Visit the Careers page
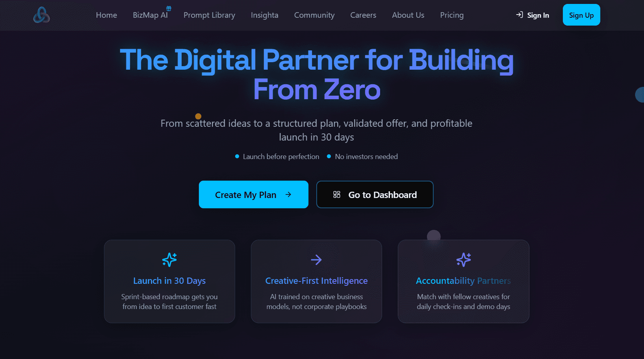This screenshot has height=359, width=644. click(363, 15)
